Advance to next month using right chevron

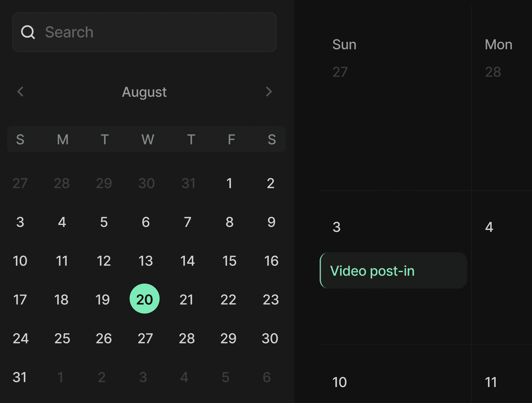click(x=269, y=92)
